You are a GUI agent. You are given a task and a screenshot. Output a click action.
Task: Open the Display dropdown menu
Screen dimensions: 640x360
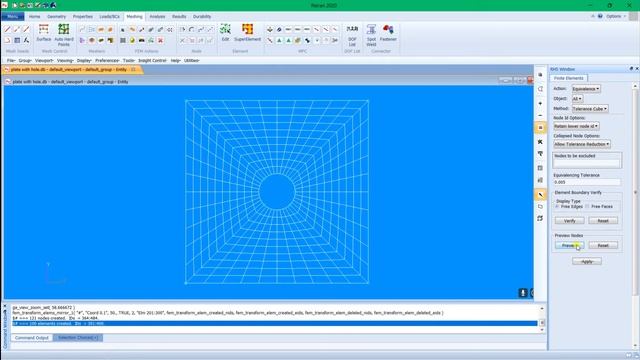(84, 60)
